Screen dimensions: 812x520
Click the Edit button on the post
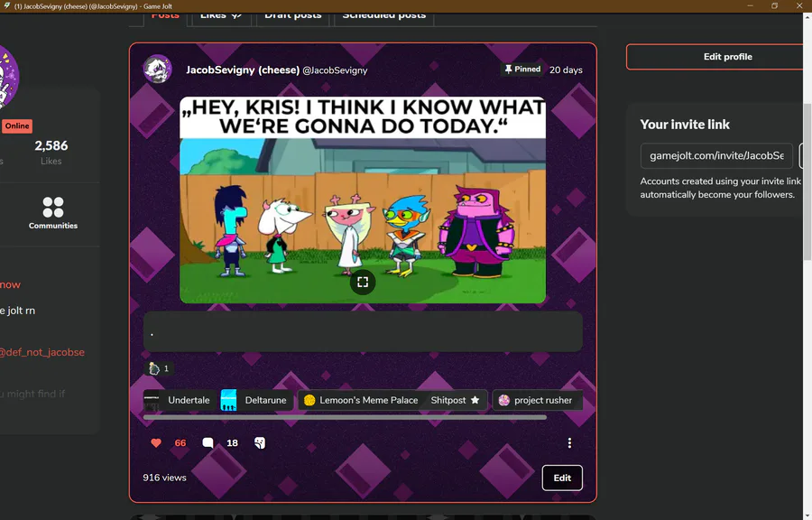click(x=562, y=478)
